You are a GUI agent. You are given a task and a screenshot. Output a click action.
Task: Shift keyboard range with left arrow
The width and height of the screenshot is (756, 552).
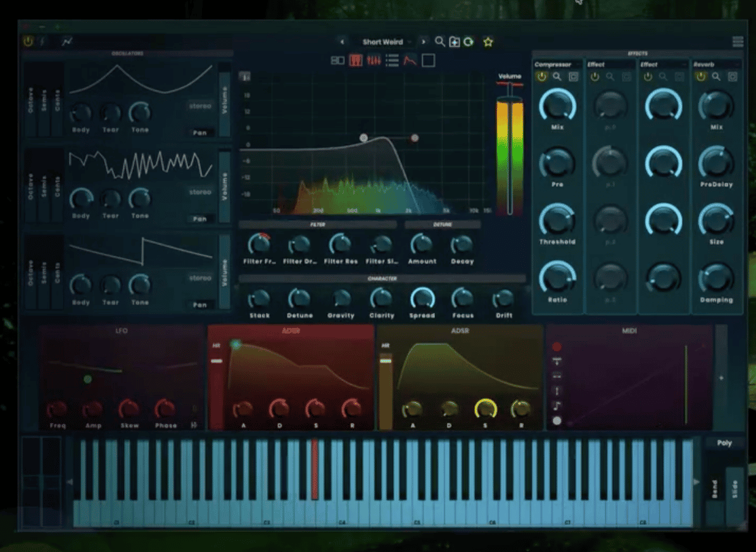coord(70,482)
